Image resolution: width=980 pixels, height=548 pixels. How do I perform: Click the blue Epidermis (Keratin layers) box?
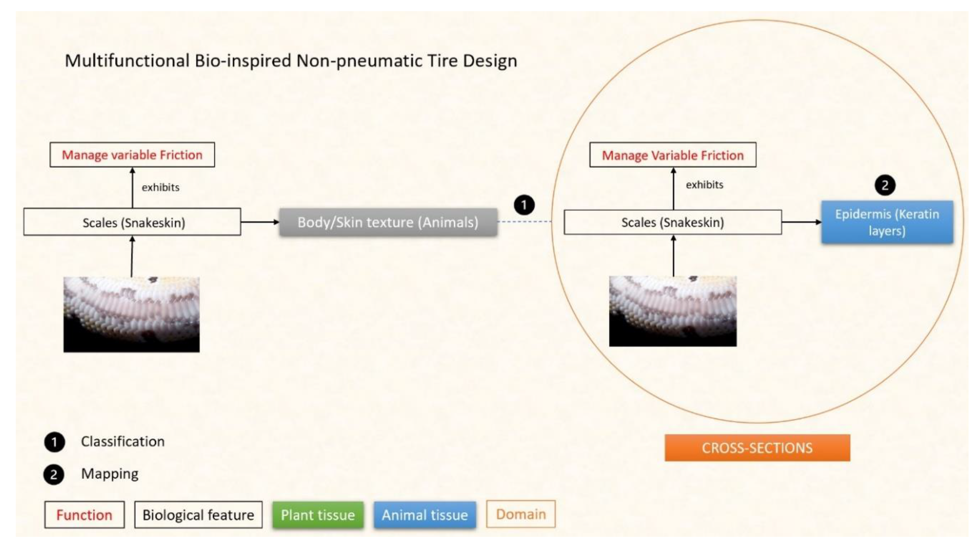click(x=887, y=222)
